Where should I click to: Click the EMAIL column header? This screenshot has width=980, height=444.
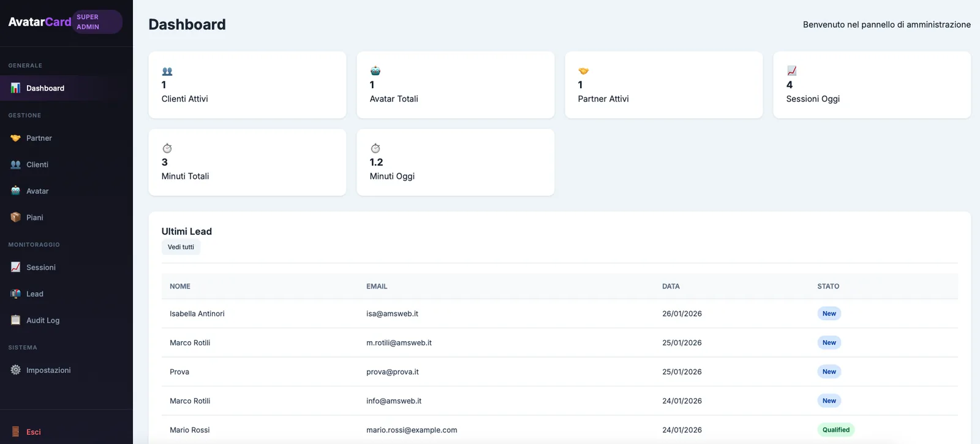pyautogui.click(x=377, y=287)
